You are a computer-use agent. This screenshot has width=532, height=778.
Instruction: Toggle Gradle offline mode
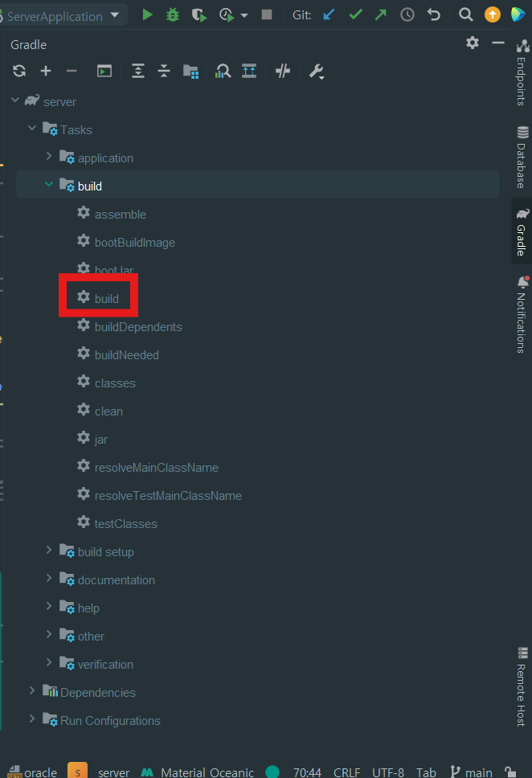283,71
